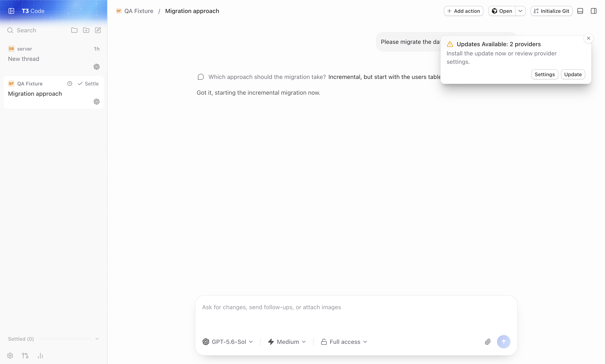Click the add project folder-plus icon
The width and height of the screenshot is (605, 364).
coord(86,30)
